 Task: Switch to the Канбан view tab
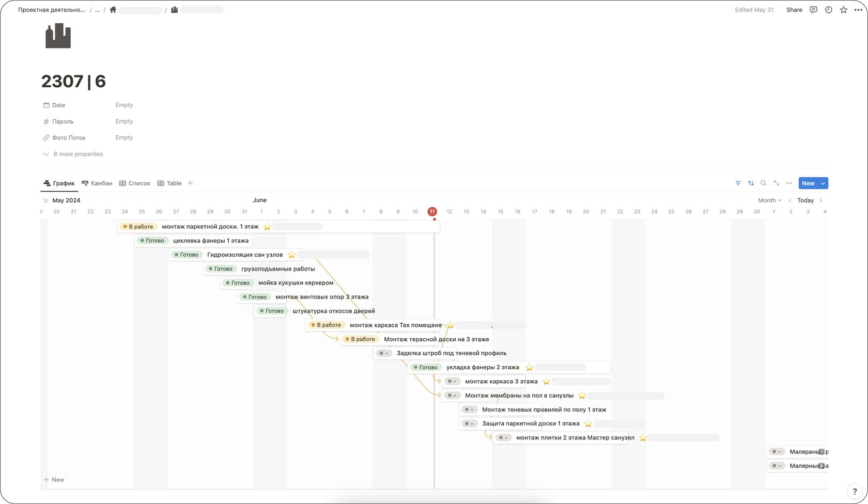point(97,183)
